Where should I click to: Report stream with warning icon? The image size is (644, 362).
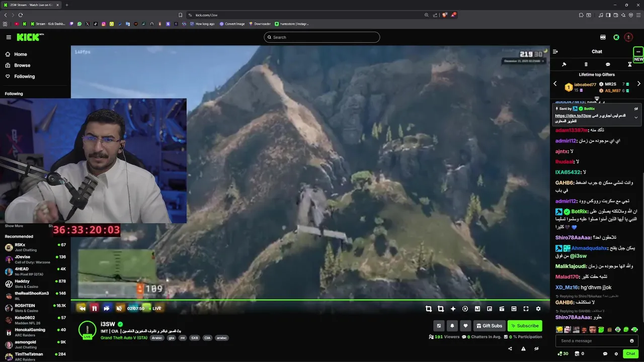523,348
